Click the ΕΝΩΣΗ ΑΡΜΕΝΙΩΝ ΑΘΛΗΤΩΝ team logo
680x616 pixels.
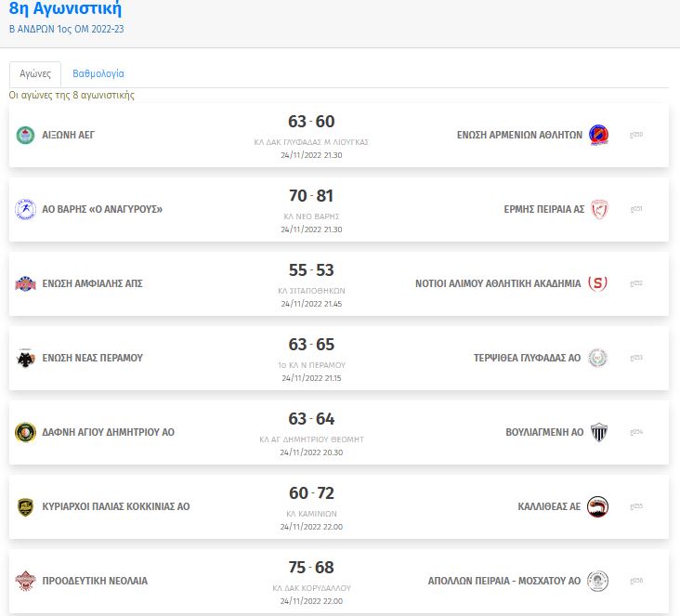coord(599,135)
